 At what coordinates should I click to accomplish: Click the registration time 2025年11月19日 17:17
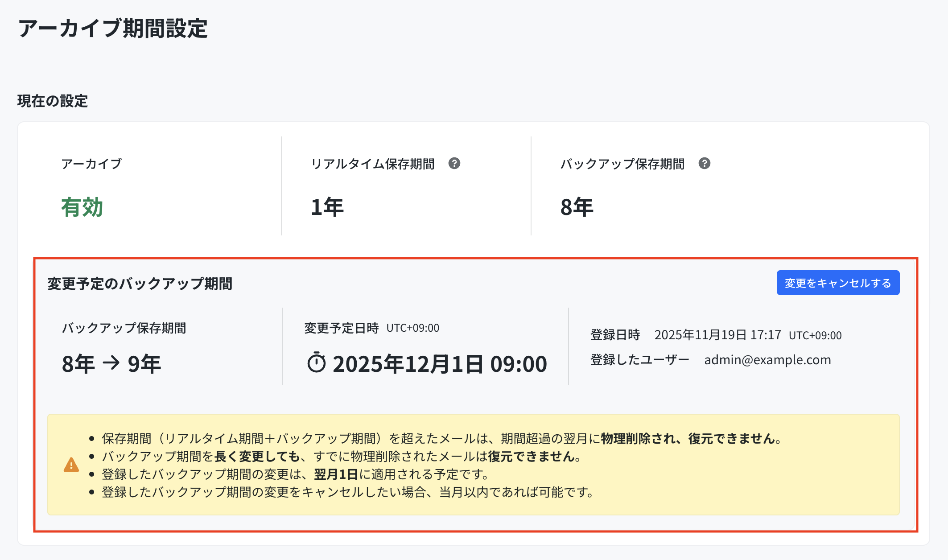click(x=718, y=335)
